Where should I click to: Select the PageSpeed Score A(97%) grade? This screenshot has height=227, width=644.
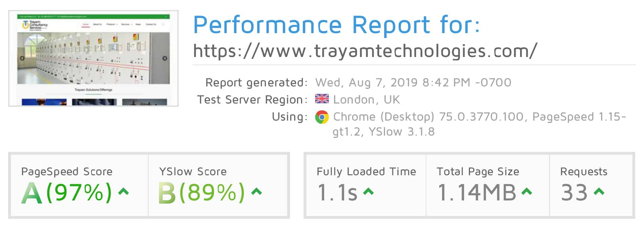[x=66, y=192]
